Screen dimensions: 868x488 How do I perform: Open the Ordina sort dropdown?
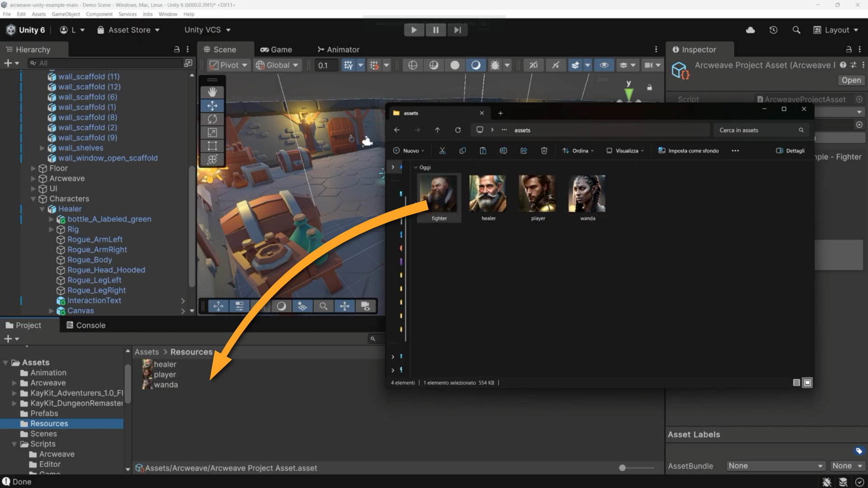tap(578, 150)
